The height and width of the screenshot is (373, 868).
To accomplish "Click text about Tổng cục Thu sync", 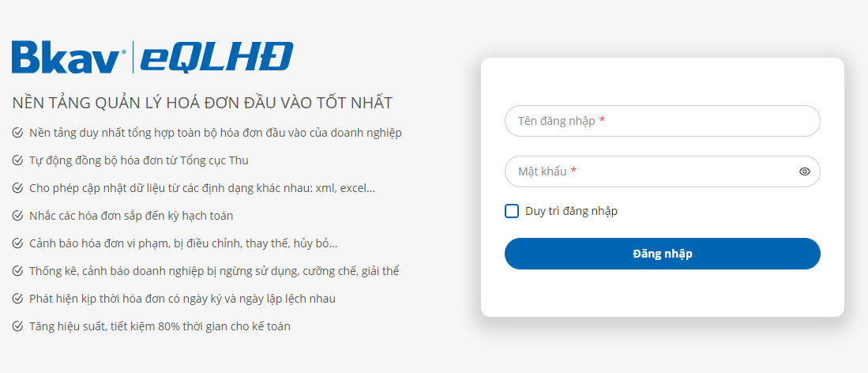I will tap(139, 160).
